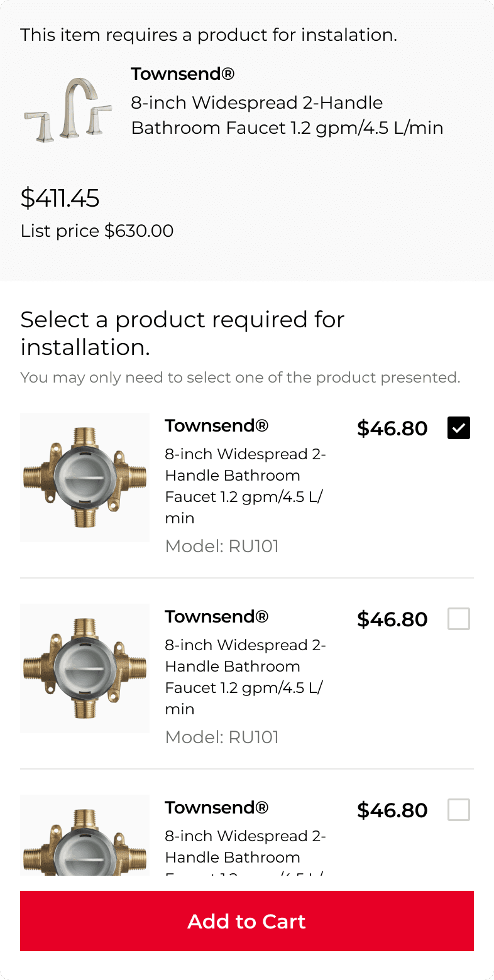Select the third installation product checkbox
Image resolution: width=494 pixels, height=980 pixels.
(458, 810)
